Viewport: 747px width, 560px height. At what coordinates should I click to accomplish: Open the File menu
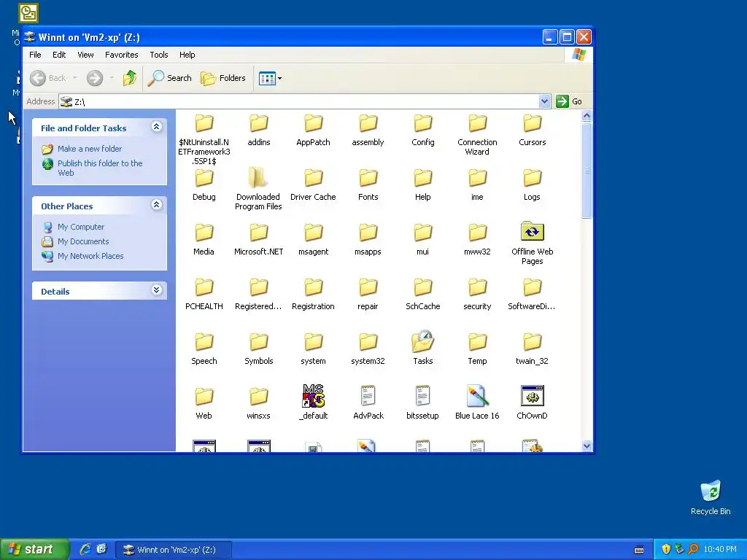[35, 55]
